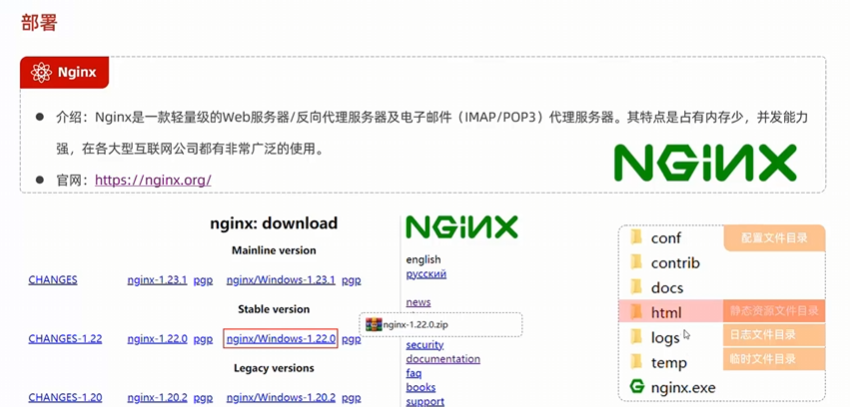Select the nginx-1.22.0.zip file name

click(415, 325)
